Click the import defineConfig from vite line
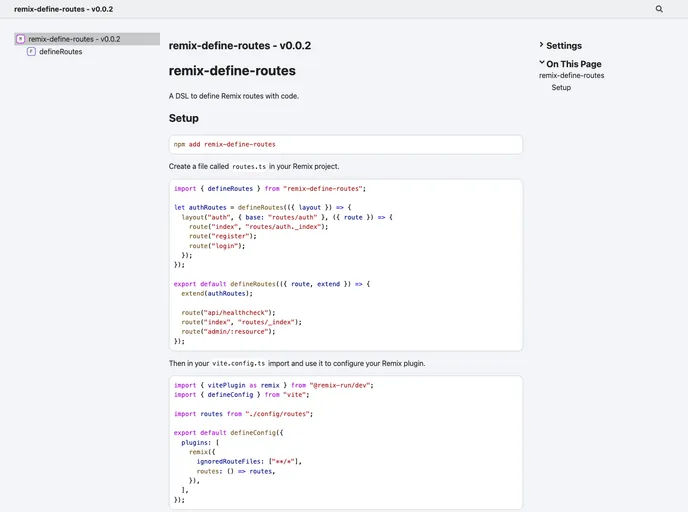This screenshot has height=512, width=688. pos(241,395)
